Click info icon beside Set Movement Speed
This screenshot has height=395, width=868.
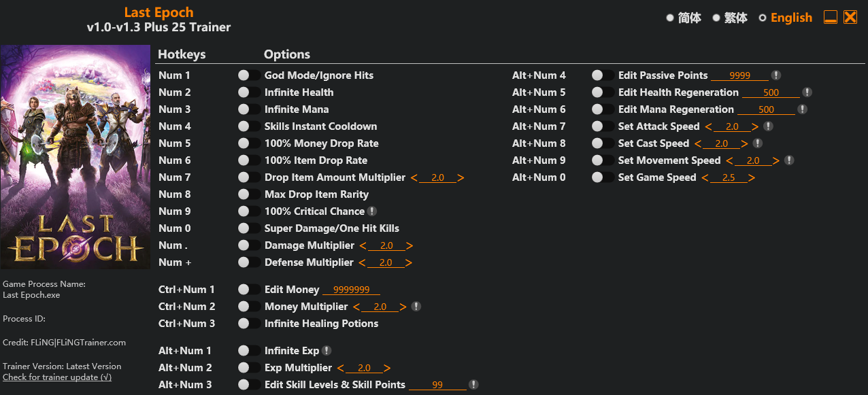point(789,160)
